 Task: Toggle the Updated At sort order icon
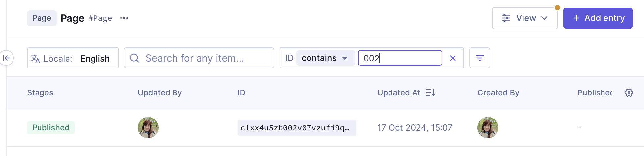click(x=430, y=93)
